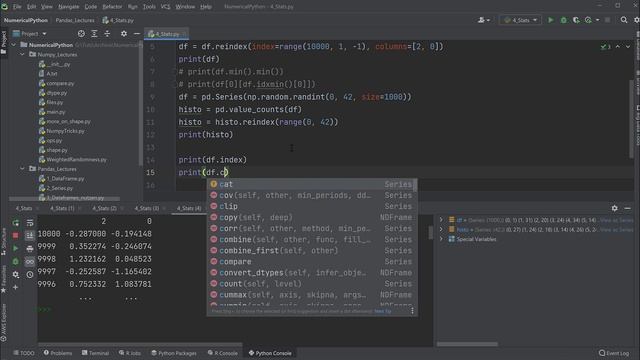Viewport: 640px width, 360px height.
Task: Open the inspections checkmark widget
Action: [605, 47]
